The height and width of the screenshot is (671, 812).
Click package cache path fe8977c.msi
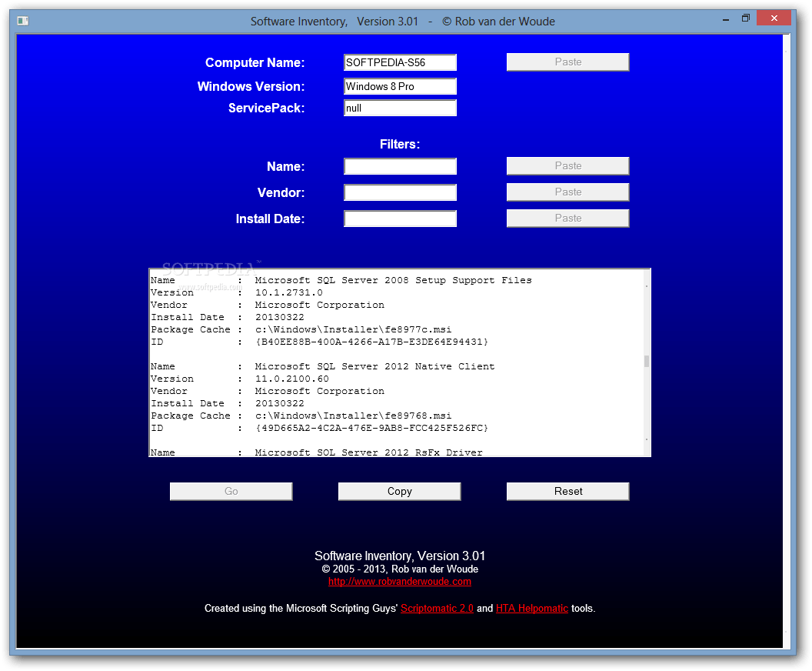353,329
